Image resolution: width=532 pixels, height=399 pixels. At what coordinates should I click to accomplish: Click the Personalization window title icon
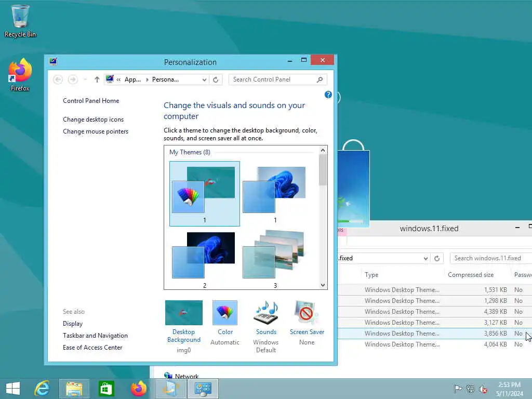[53, 61]
